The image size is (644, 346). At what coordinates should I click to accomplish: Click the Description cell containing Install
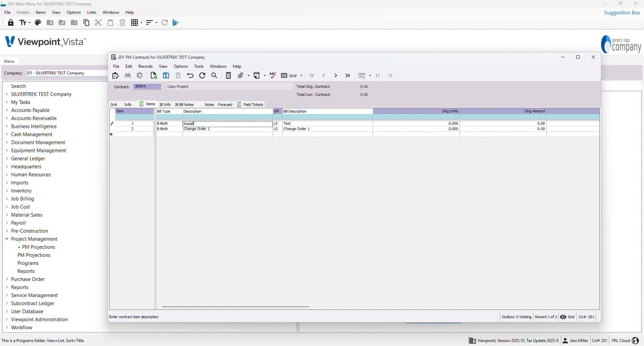tap(227, 124)
